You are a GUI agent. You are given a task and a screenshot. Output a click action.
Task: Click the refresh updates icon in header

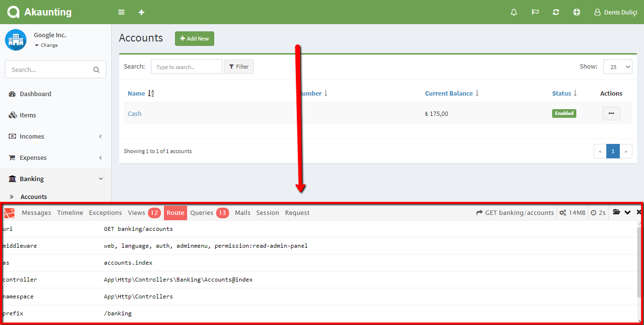(x=556, y=12)
